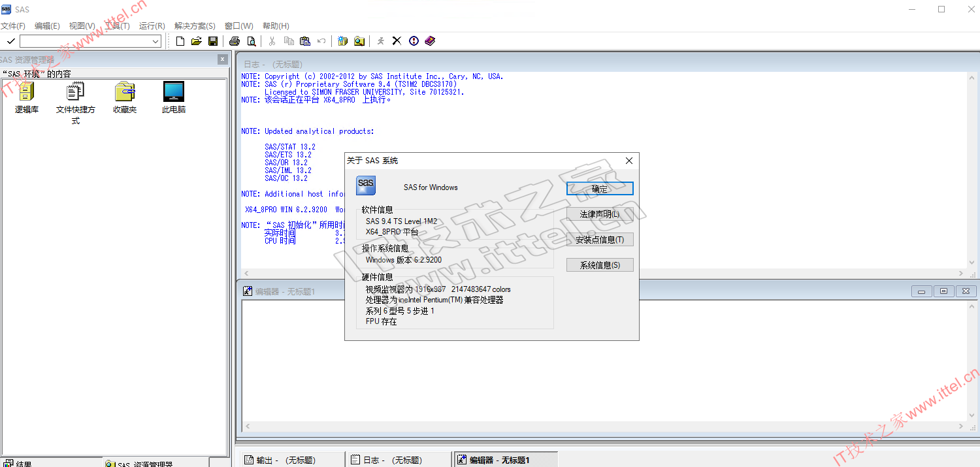Click the Cut scissors icon

click(272, 41)
